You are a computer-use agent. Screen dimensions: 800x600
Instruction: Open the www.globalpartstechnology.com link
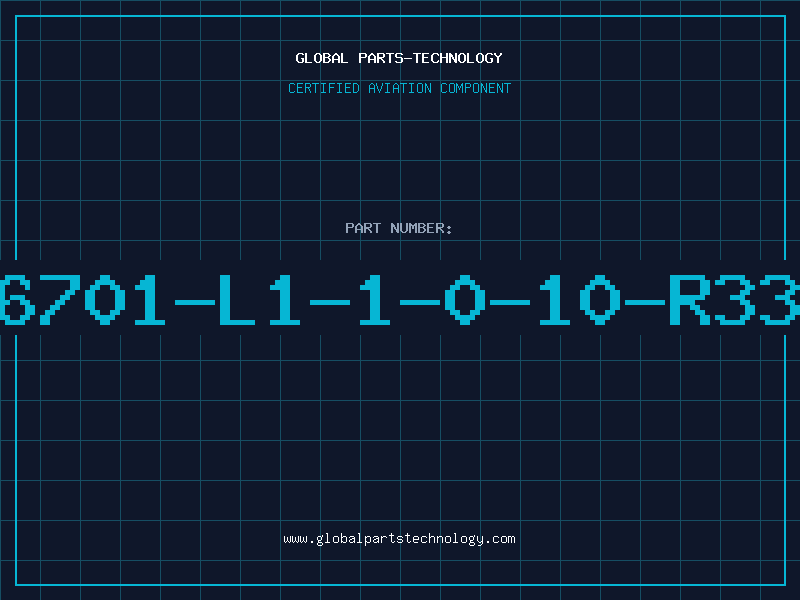[399, 539]
